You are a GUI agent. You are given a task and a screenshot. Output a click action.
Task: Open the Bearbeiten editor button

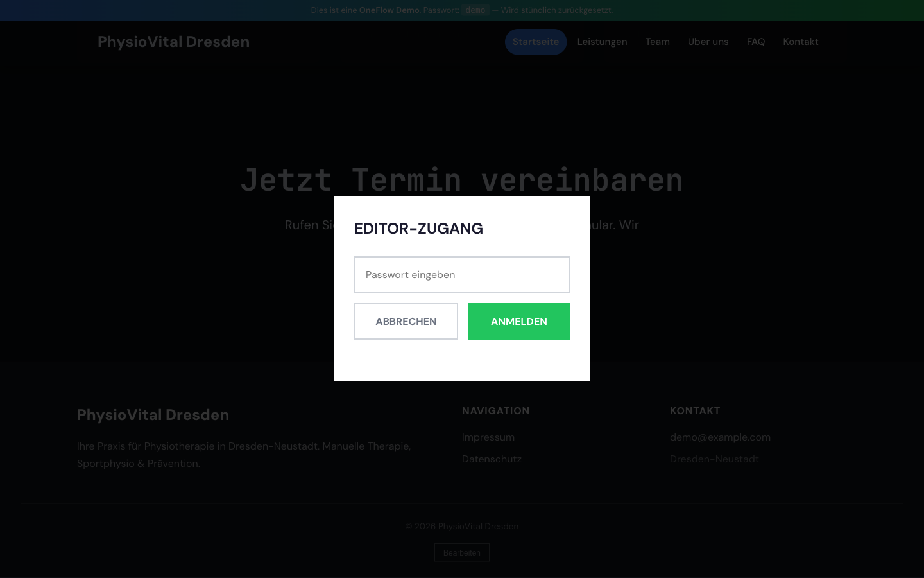[x=462, y=552]
